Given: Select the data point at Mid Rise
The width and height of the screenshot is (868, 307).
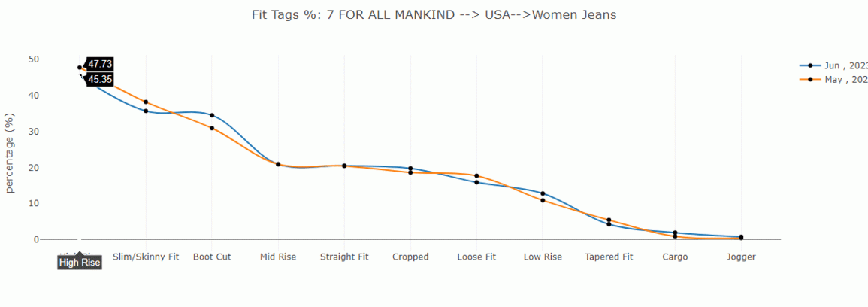Looking at the screenshot, I should pos(278,164).
